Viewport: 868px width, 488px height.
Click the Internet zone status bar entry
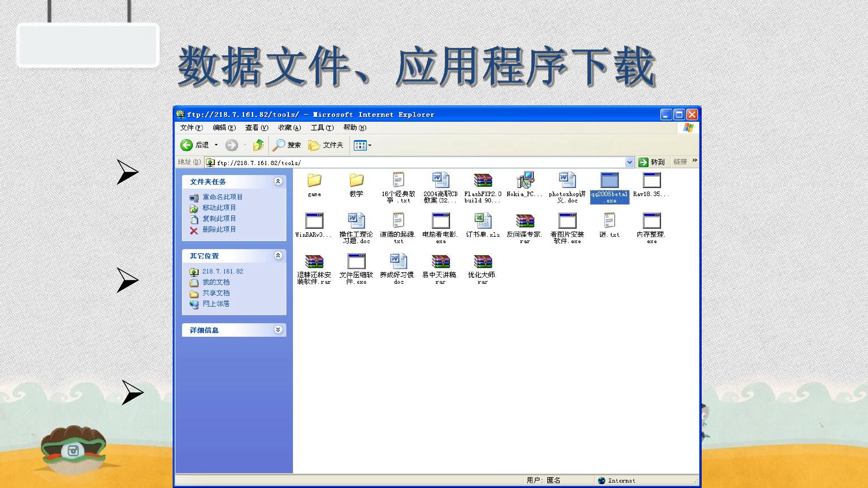[616, 480]
